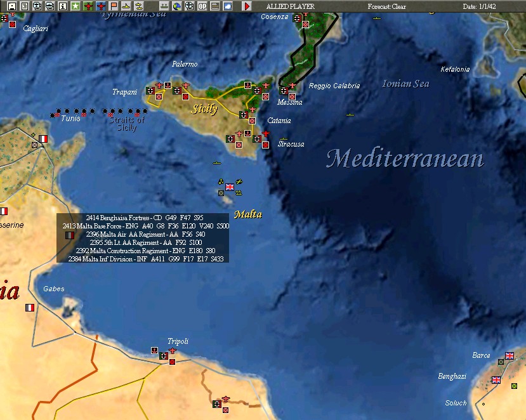The width and height of the screenshot is (526, 420).
Task: Select the anchor port icon at Tripoli
Action: (154, 351)
